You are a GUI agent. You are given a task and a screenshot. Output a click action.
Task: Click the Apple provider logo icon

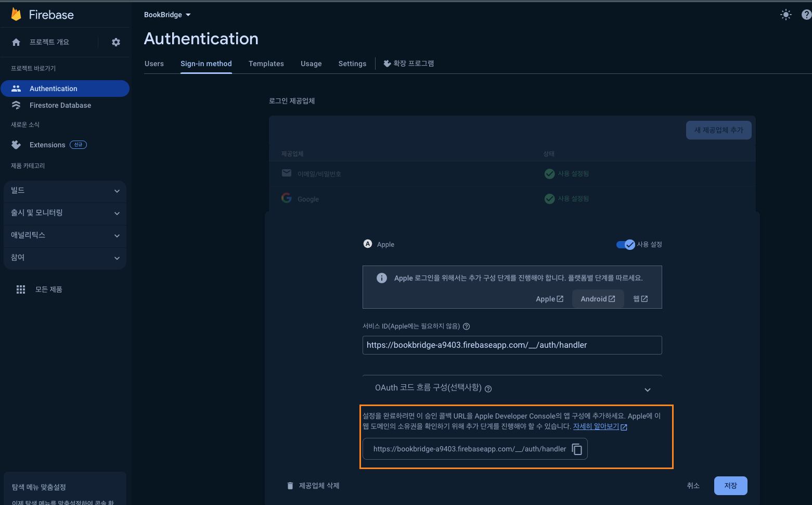[x=368, y=244]
